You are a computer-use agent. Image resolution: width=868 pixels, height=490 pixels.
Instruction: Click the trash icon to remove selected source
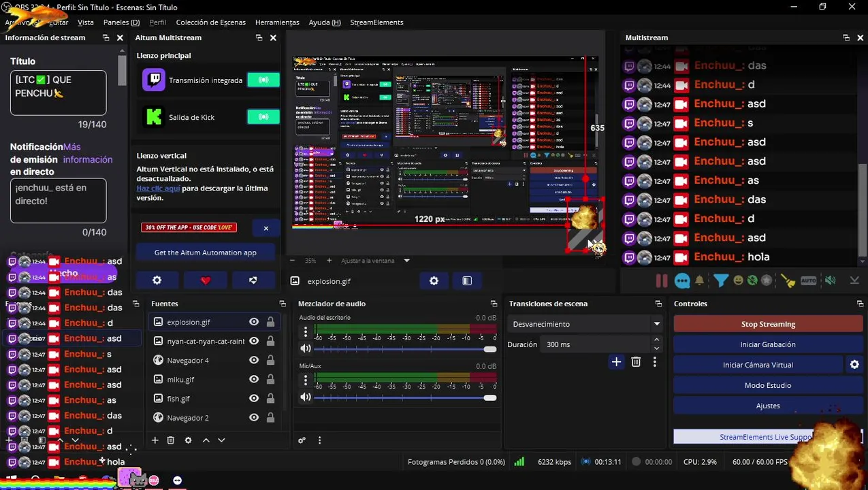click(171, 440)
